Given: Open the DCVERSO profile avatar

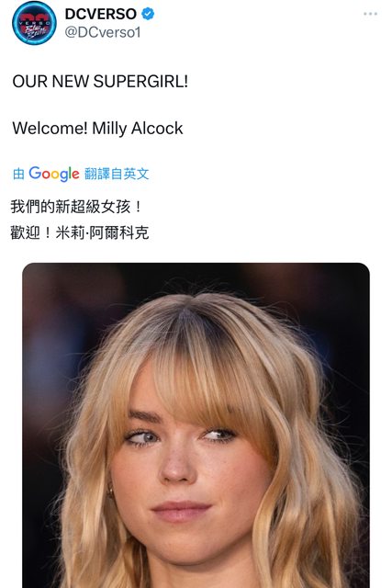Looking at the screenshot, I should pos(34,23).
